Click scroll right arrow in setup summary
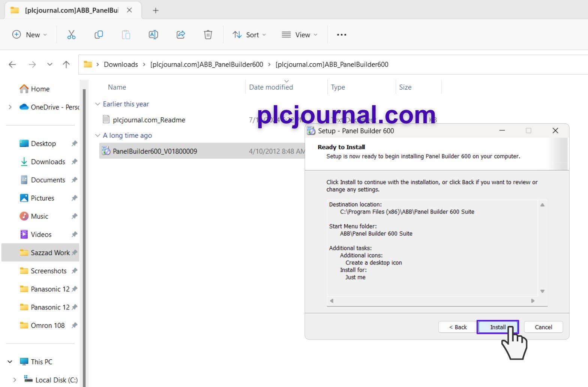 click(533, 301)
